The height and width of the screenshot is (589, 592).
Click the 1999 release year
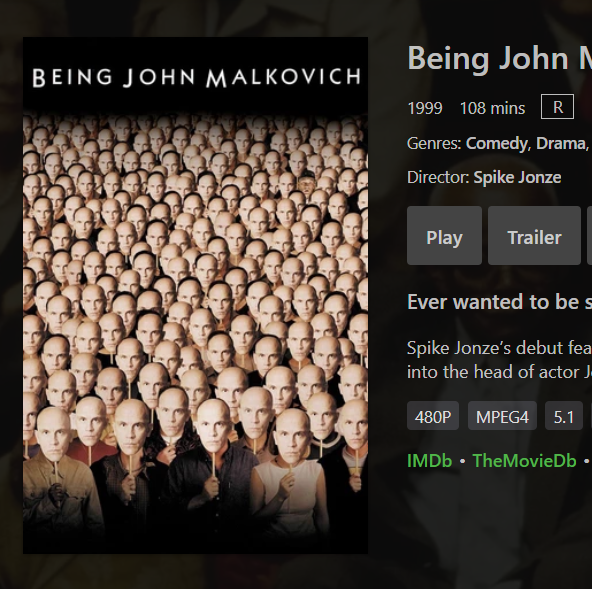(x=425, y=108)
